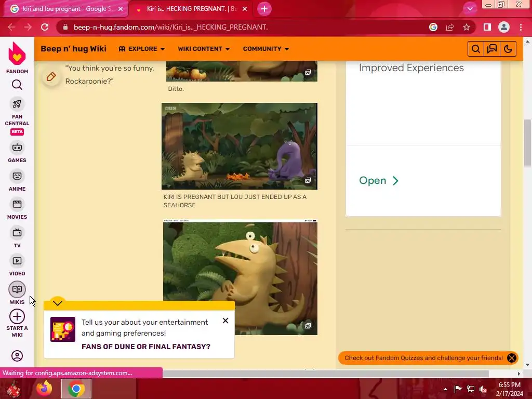Close the Kiri is HECKING PREGNANT tab
Screen dimensions: 532x399
[245, 9]
